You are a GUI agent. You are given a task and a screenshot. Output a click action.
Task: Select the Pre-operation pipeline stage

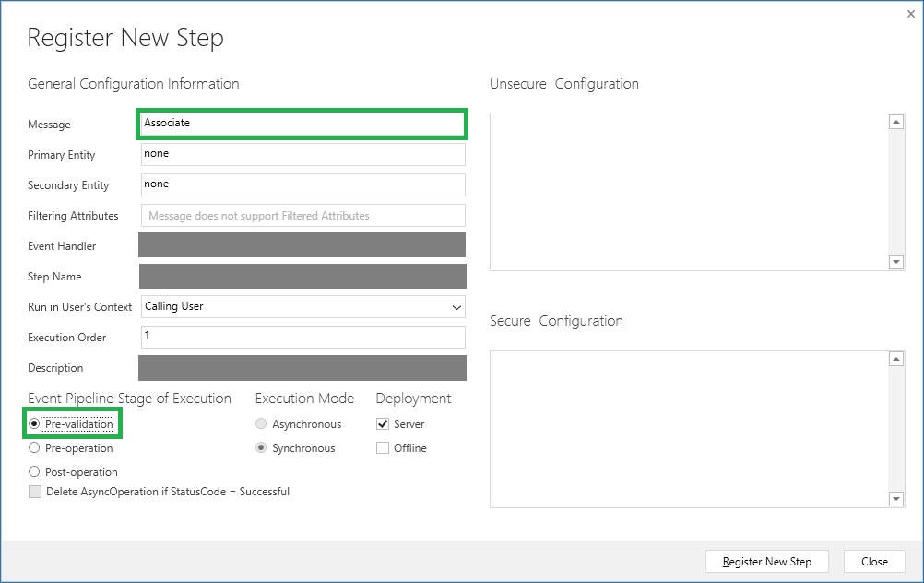[x=34, y=447]
